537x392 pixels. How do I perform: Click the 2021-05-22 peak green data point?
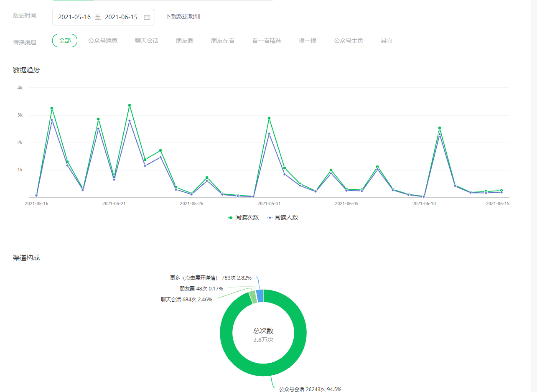pyautogui.click(x=130, y=105)
